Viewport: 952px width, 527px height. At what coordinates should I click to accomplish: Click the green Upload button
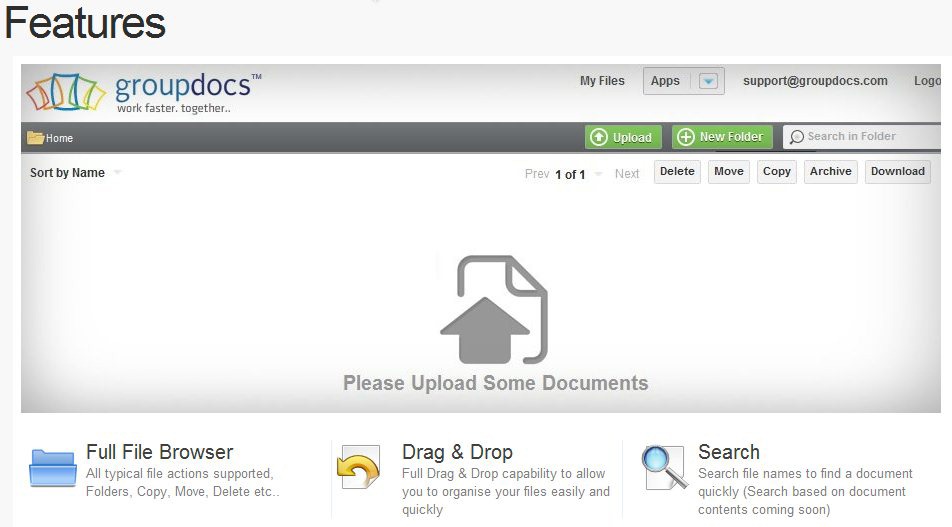(623, 137)
